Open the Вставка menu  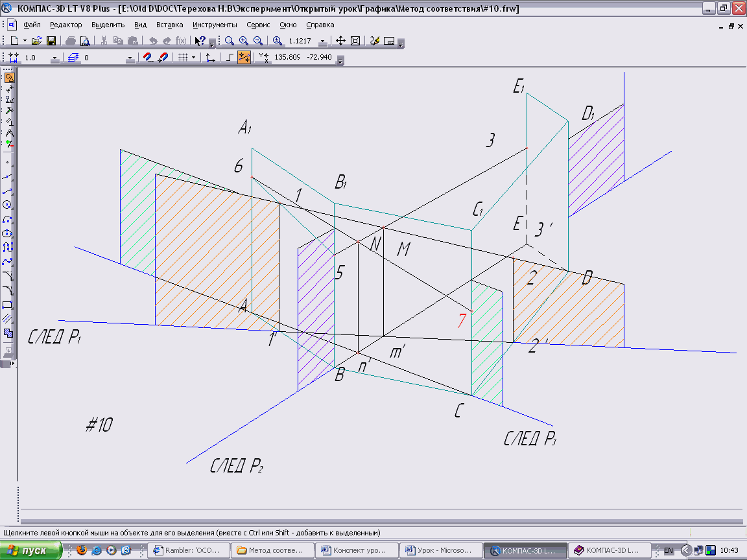click(x=169, y=25)
